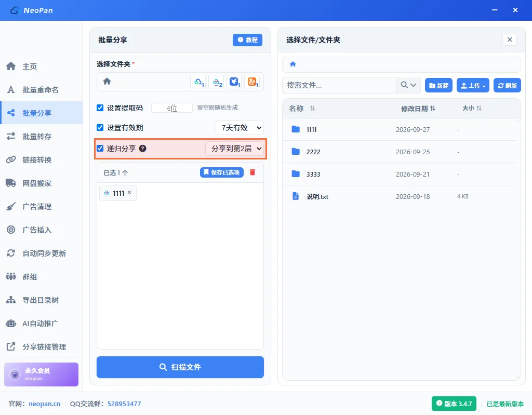Choose the first cloud drive account icon

[x=199, y=82]
